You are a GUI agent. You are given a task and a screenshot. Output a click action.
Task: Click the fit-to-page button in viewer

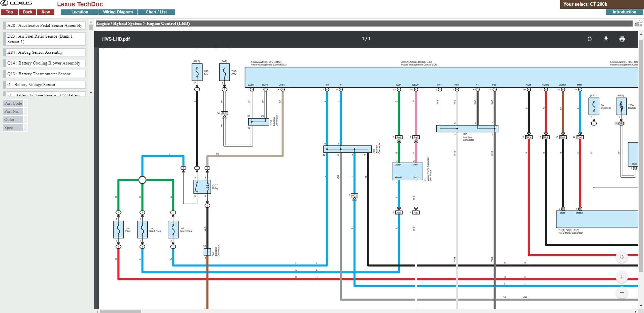point(622,257)
